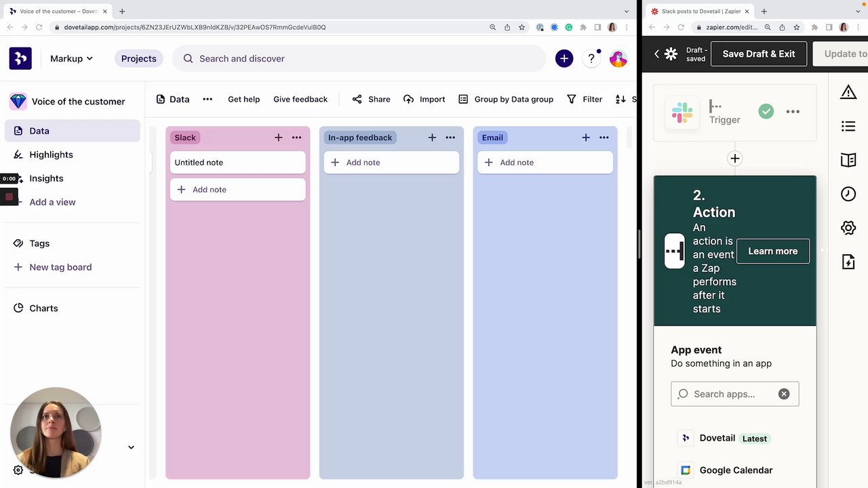Open the Markup workspace dropdown
The image size is (868, 488).
coord(71,58)
